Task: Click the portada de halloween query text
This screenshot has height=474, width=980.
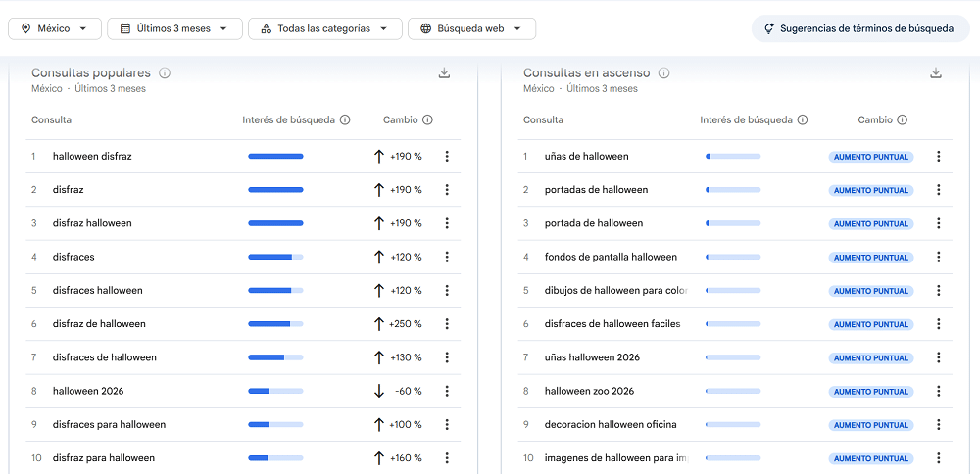Action: (594, 223)
